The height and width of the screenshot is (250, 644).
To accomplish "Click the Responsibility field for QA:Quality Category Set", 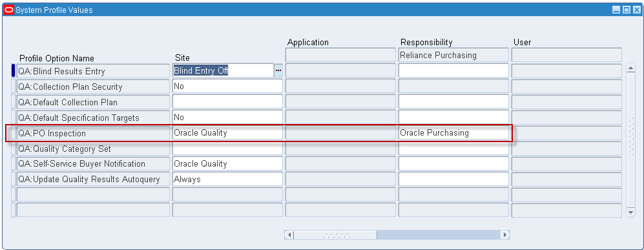I will tap(454, 148).
